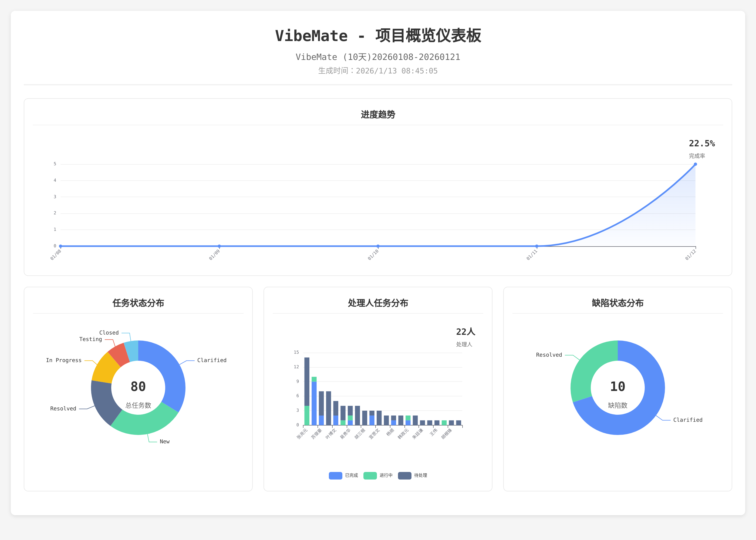The width and height of the screenshot is (756, 540).
Task: Click the 01/11 data point marker
Action: [x=536, y=246]
